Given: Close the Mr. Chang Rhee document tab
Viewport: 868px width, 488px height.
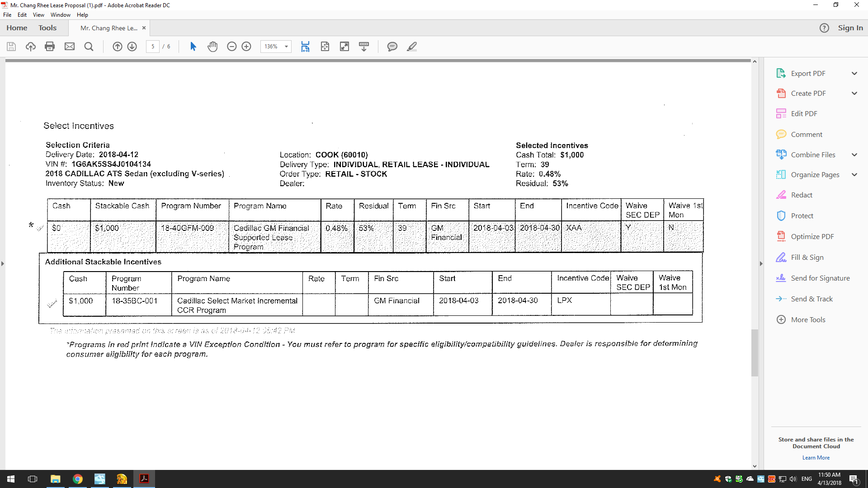Looking at the screenshot, I should 144,28.
